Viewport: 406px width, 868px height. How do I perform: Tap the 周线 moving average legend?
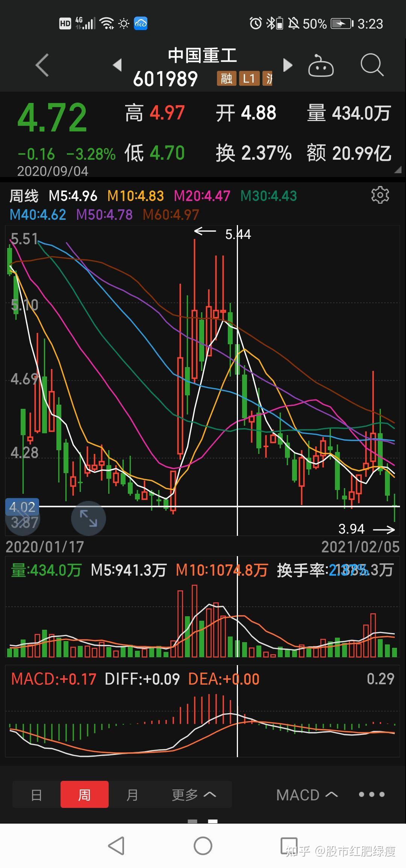(x=24, y=196)
